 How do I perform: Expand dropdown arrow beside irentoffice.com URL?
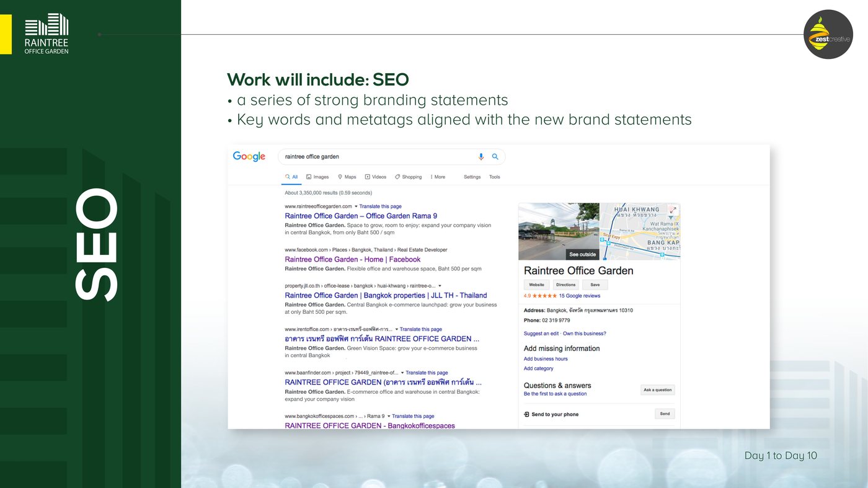point(396,329)
